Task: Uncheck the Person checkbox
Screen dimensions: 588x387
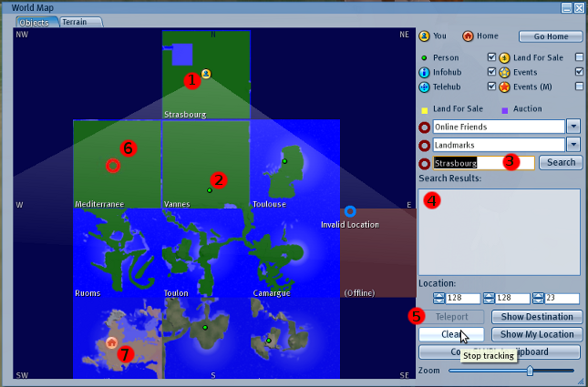Action: tap(492, 58)
